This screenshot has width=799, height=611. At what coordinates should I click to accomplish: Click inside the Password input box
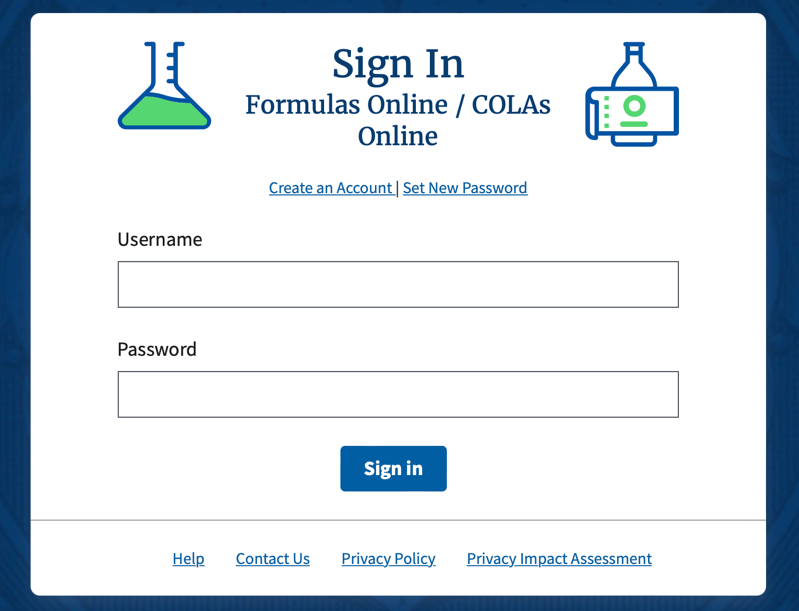pyautogui.click(x=398, y=395)
